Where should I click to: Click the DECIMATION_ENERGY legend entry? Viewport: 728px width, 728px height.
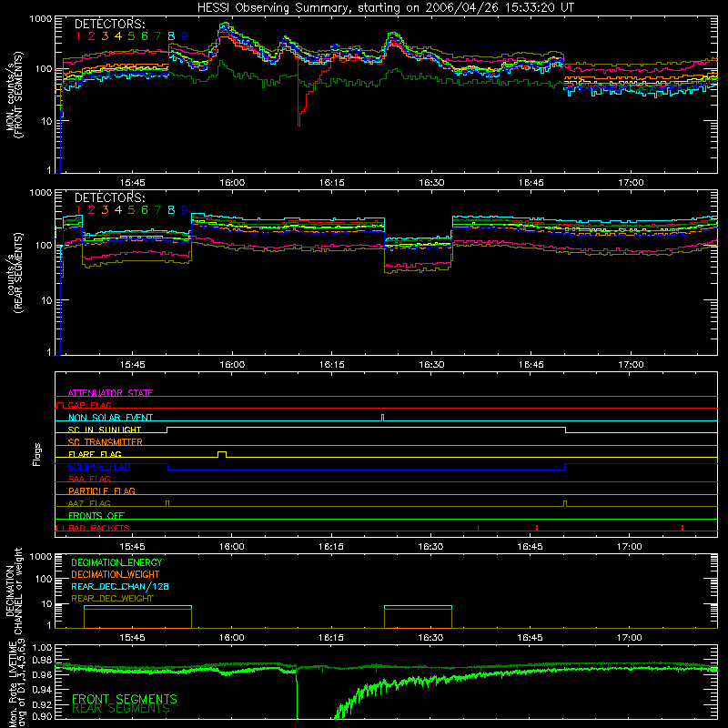117,562
